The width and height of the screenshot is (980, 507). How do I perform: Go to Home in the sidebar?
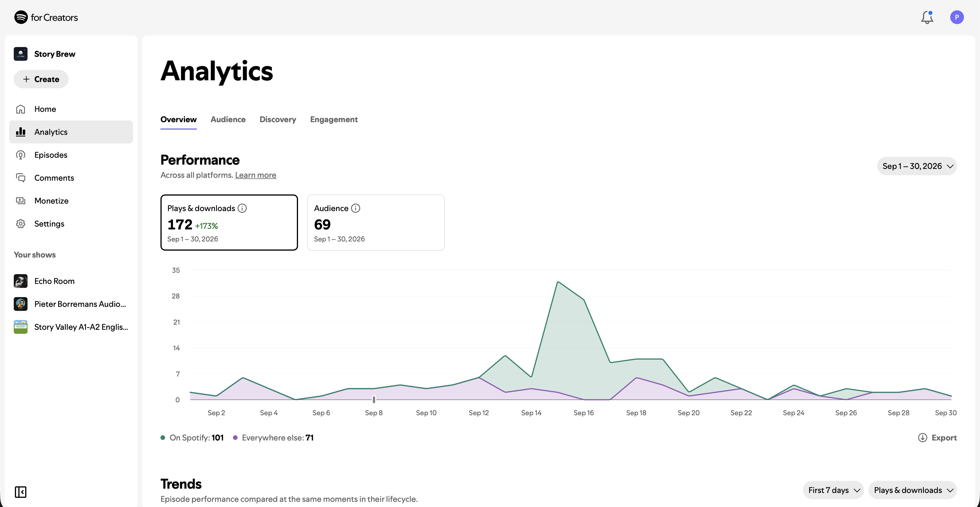pyautogui.click(x=71, y=109)
